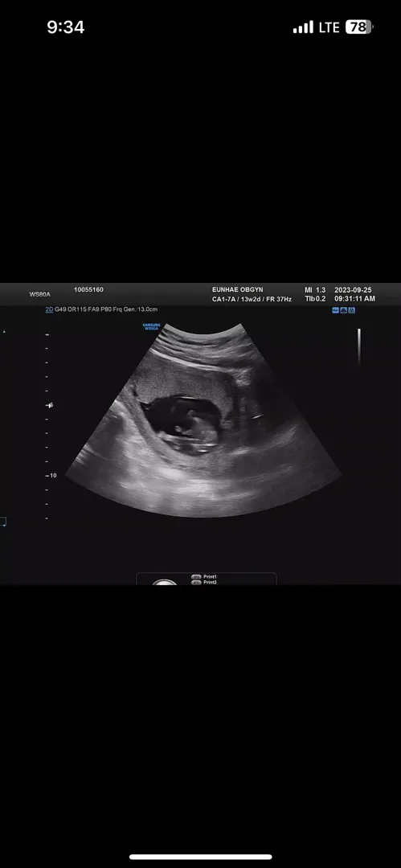Click the EUNHAE OBGYN clinic name
This screenshot has height=868, width=401.
(239, 289)
